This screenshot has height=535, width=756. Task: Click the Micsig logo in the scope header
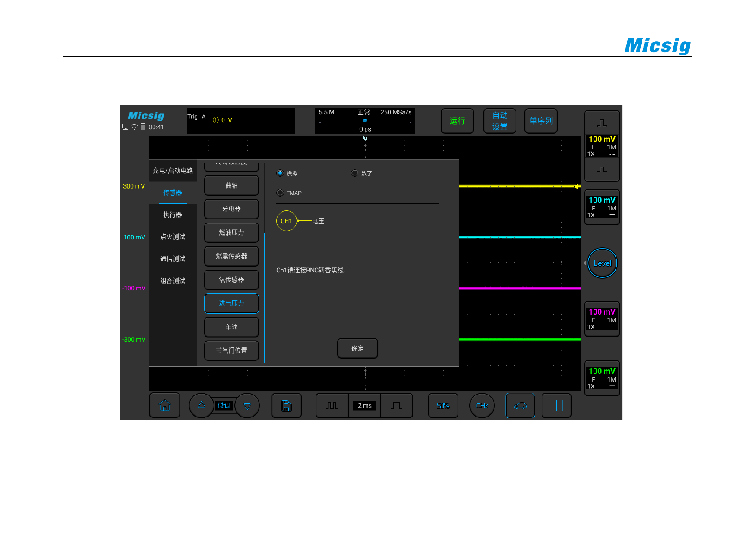pyautogui.click(x=146, y=116)
